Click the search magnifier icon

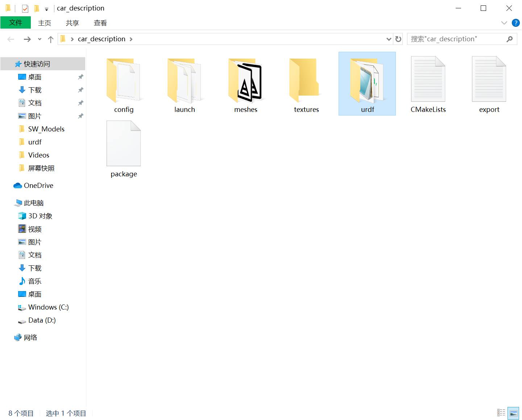tap(510, 39)
